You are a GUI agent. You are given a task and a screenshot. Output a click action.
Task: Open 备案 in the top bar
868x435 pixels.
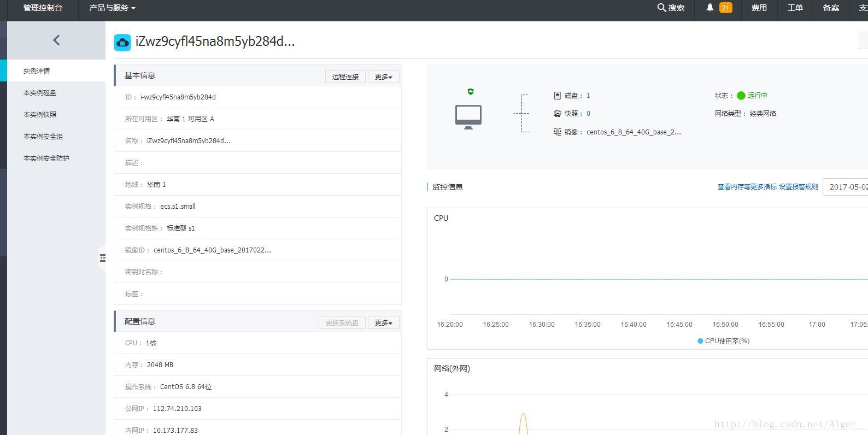tap(831, 8)
